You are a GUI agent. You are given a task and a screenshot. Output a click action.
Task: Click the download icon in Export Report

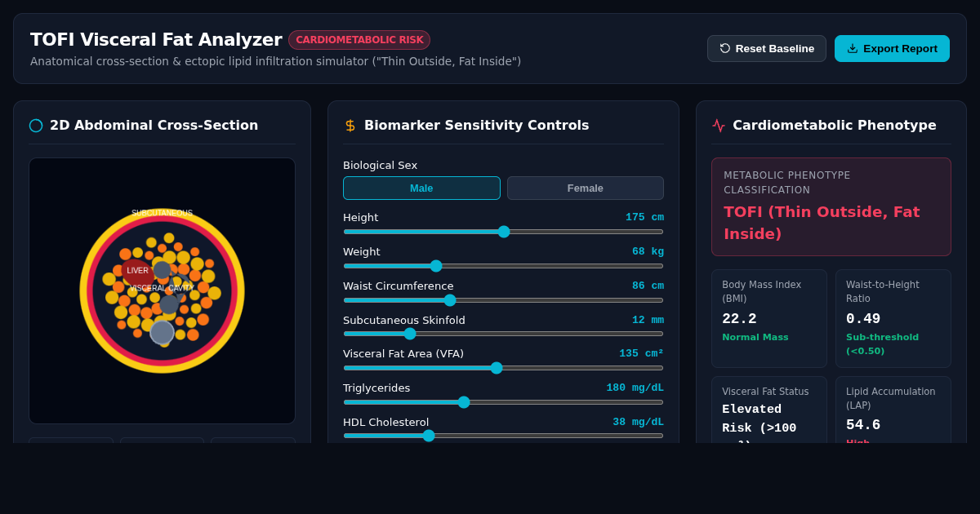tap(853, 48)
